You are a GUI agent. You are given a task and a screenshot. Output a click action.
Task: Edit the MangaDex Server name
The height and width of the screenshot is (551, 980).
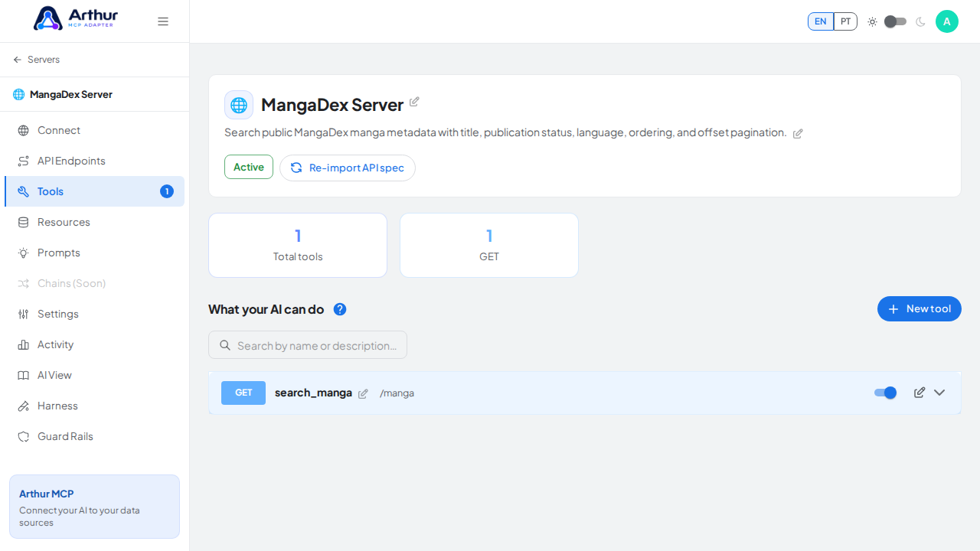pyautogui.click(x=414, y=102)
